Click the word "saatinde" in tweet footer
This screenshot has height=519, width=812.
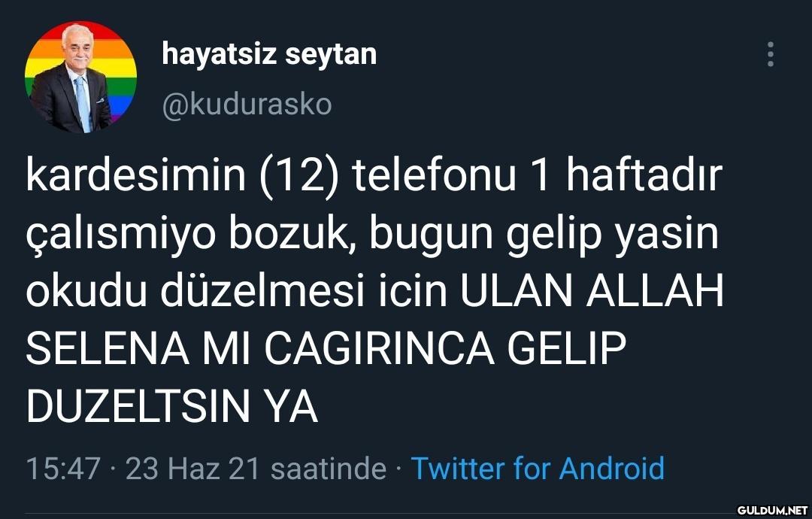[x=329, y=469]
